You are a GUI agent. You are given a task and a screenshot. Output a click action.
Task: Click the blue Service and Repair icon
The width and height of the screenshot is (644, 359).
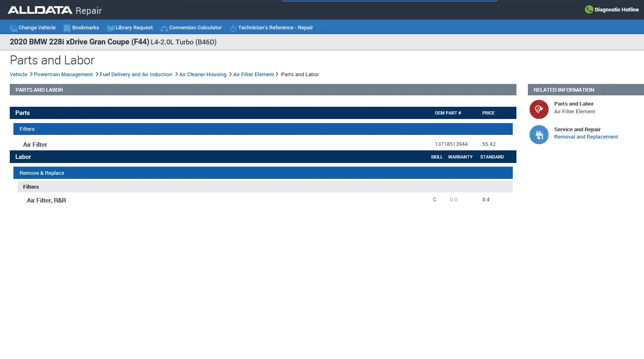point(539,134)
